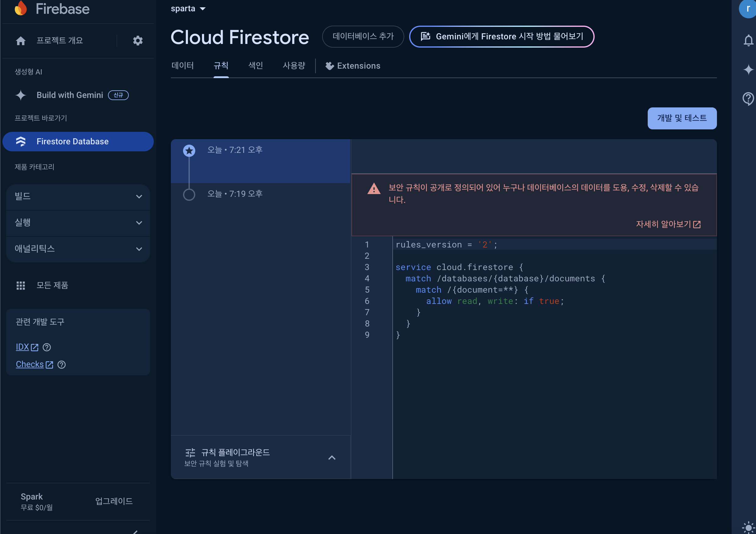Switch to the 데이터 tab
Image resolution: width=756 pixels, height=534 pixels.
[182, 66]
